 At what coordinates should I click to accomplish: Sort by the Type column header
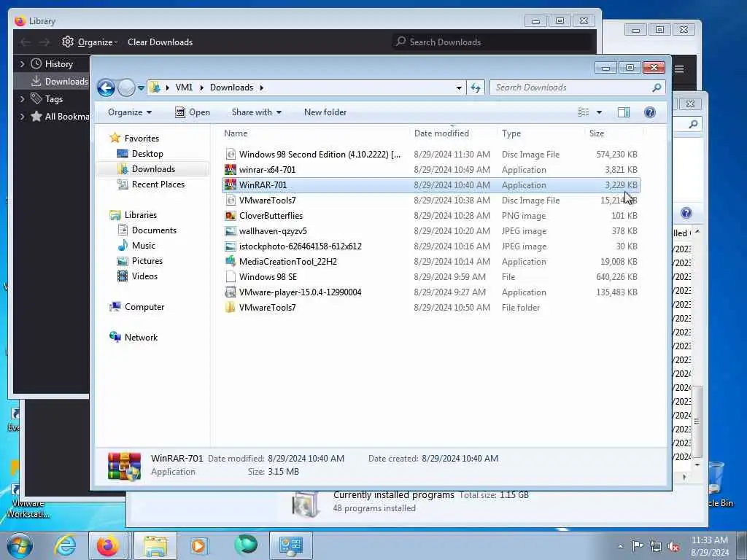click(x=541, y=133)
